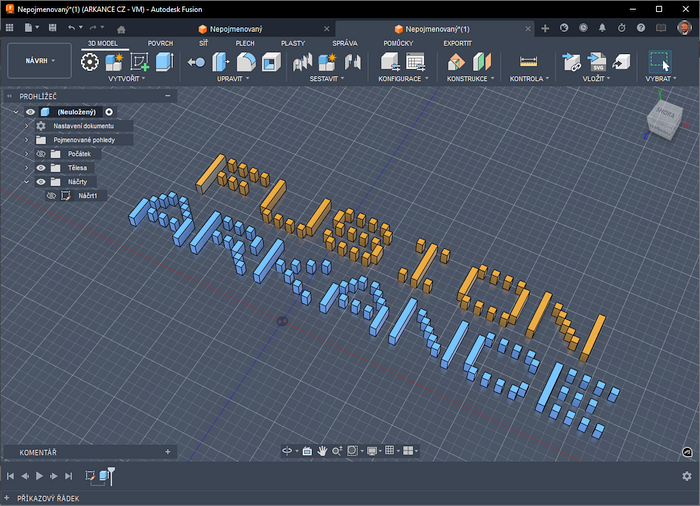Select the Extrude tool in Vytvořit
700x506 pixels.
click(x=164, y=62)
